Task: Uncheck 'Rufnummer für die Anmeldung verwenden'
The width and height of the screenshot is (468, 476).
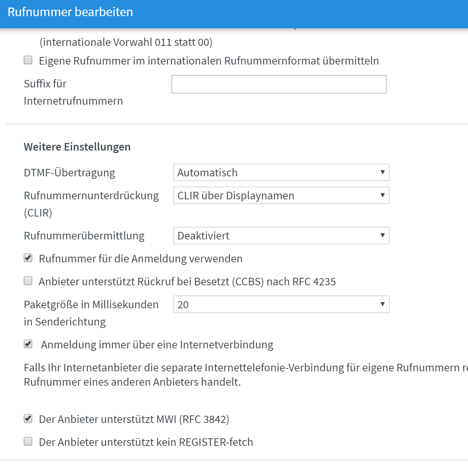Action: point(28,258)
